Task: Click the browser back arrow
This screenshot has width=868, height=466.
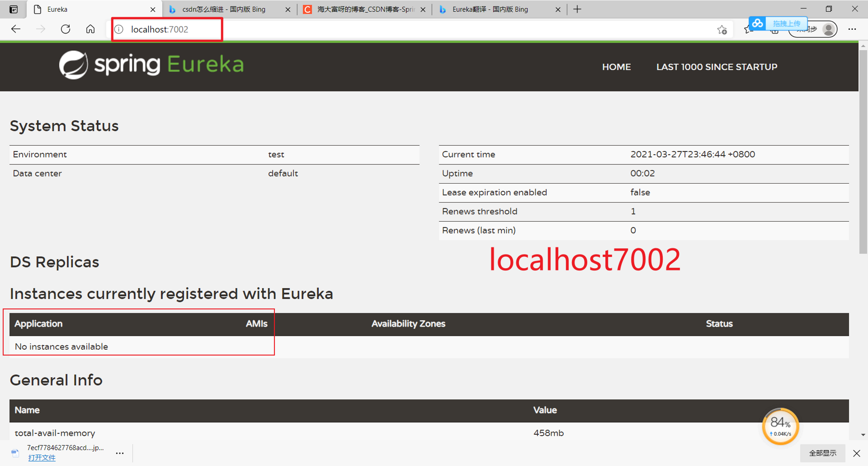Action: click(16, 29)
